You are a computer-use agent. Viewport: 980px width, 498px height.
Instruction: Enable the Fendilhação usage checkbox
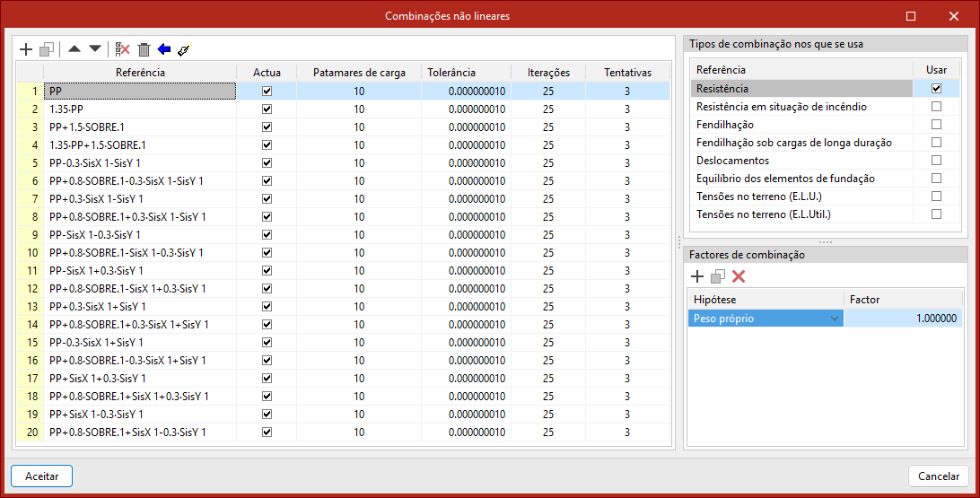point(936,125)
